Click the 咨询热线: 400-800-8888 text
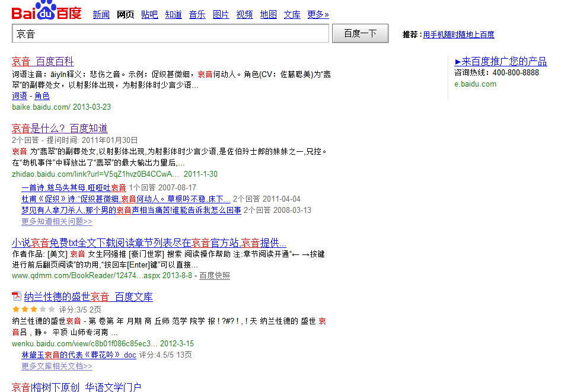Viewport: 574px width, 392px height. pyautogui.click(x=496, y=72)
